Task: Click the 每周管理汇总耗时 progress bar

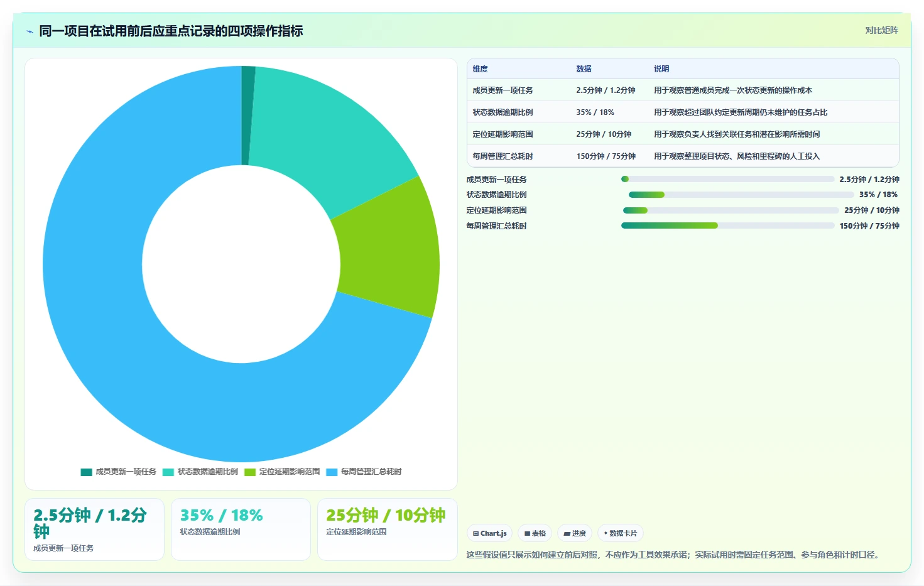Action: coord(728,225)
